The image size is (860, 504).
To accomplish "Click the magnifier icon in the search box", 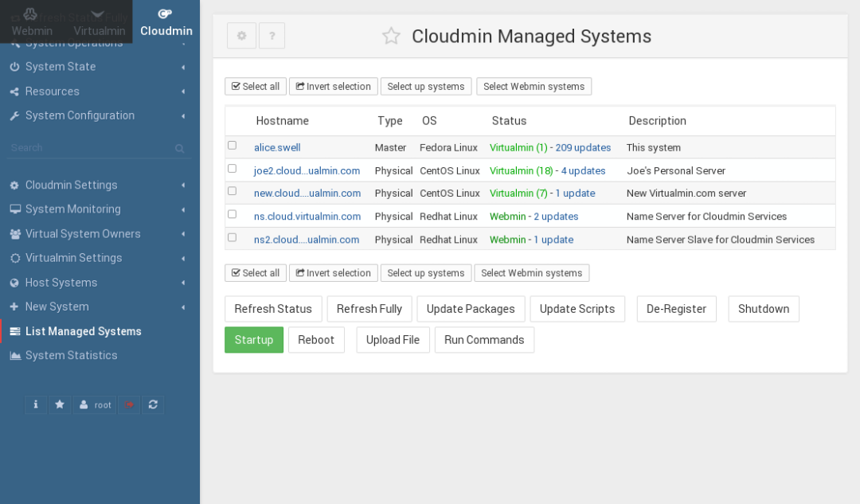I will [x=179, y=148].
